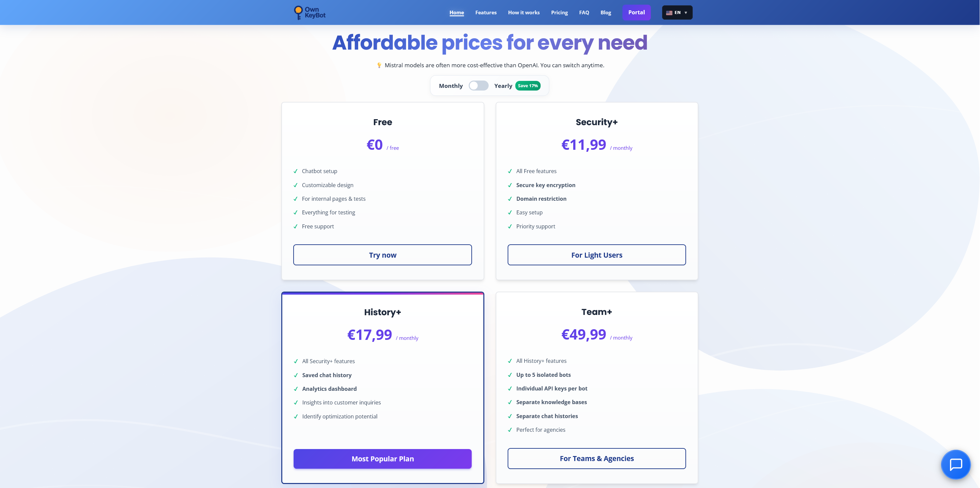Select the Yearly billing label
980x488 pixels.
[x=503, y=86]
